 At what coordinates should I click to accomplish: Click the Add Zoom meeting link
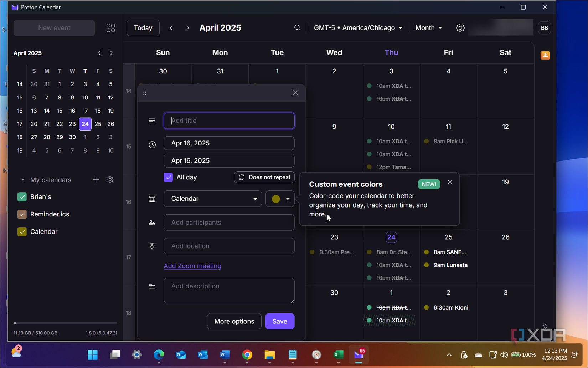coord(192,266)
